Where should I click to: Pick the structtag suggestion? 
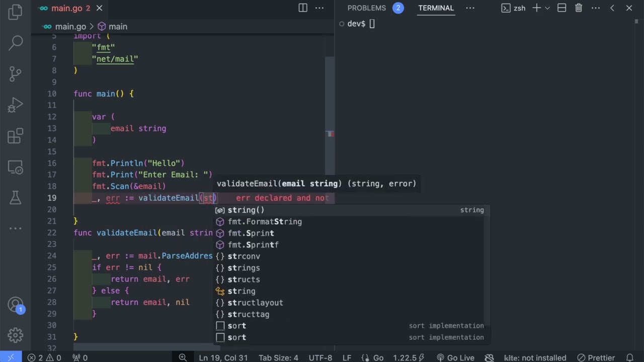350,314
